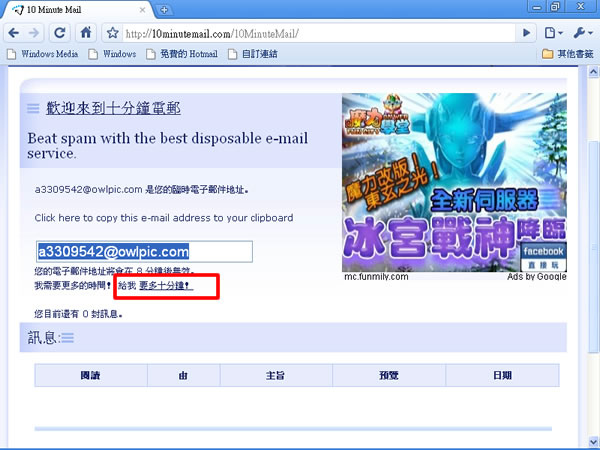Click the 日期 column header
The height and width of the screenshot is (450, 600).
[x=502, y=375]
